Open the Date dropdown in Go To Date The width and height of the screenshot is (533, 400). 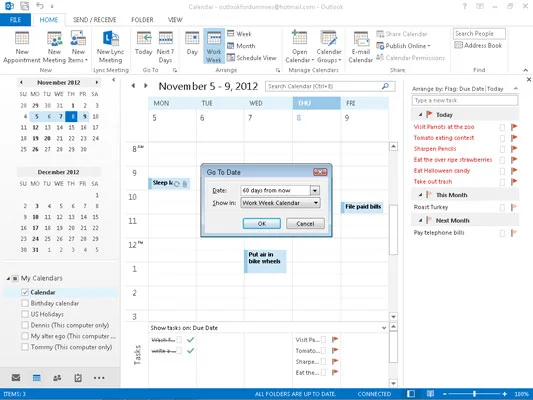[x=315, y=190]
